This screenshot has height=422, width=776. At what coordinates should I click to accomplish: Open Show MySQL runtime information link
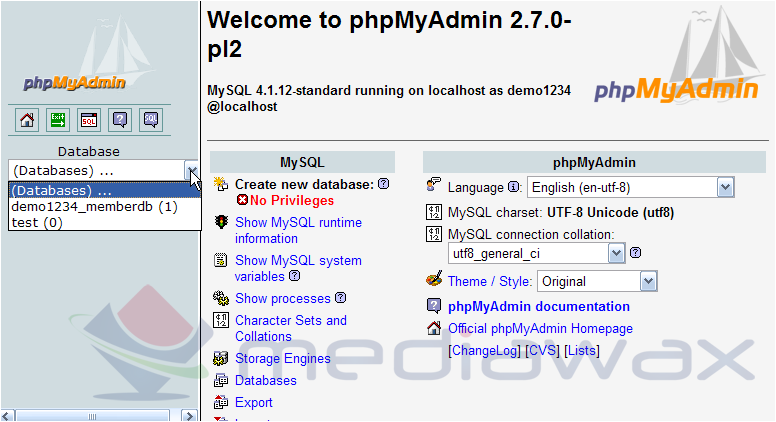pyautogui.click(x=298, y=230)
